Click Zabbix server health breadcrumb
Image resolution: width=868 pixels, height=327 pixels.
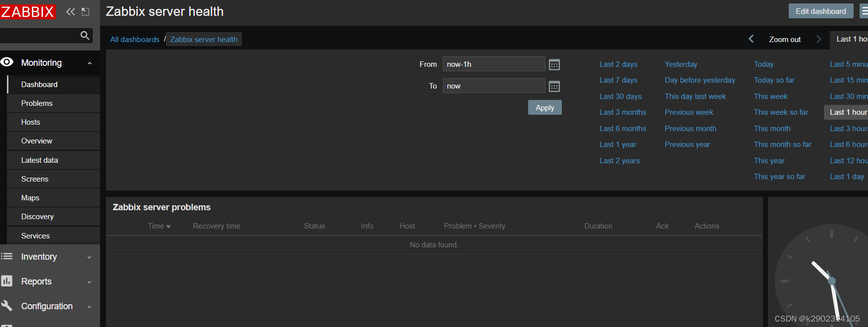click(204, 40)
